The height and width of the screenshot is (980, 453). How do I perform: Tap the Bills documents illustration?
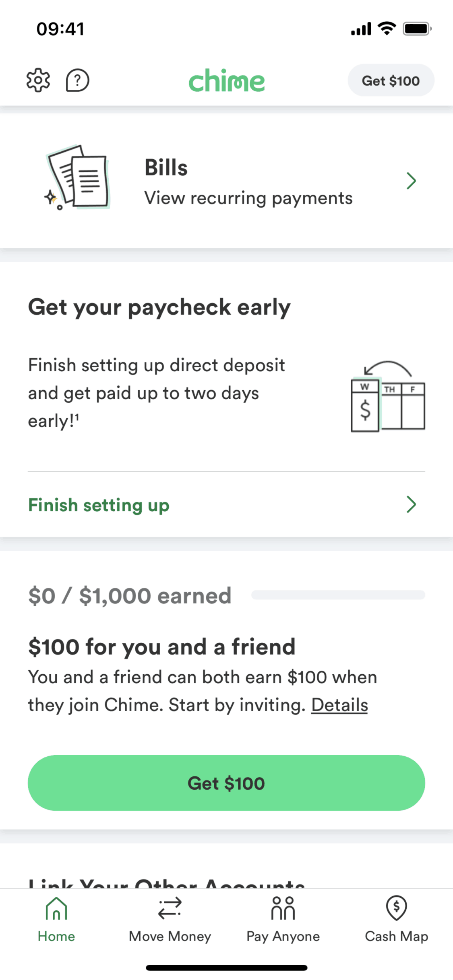pyautogui.click(x=78, y=177)
